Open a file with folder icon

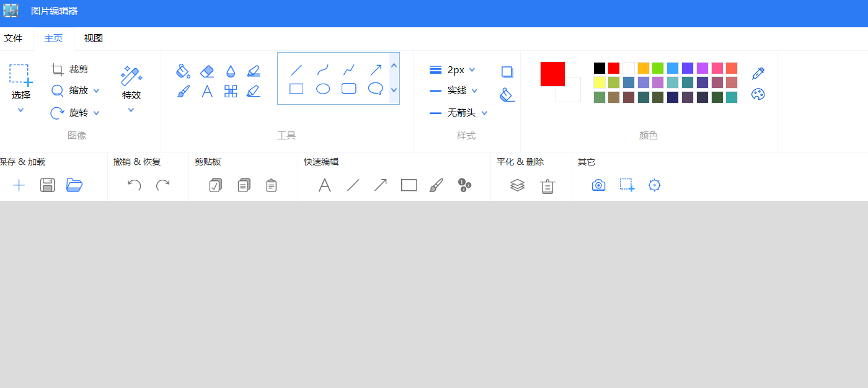click(74, 185)
